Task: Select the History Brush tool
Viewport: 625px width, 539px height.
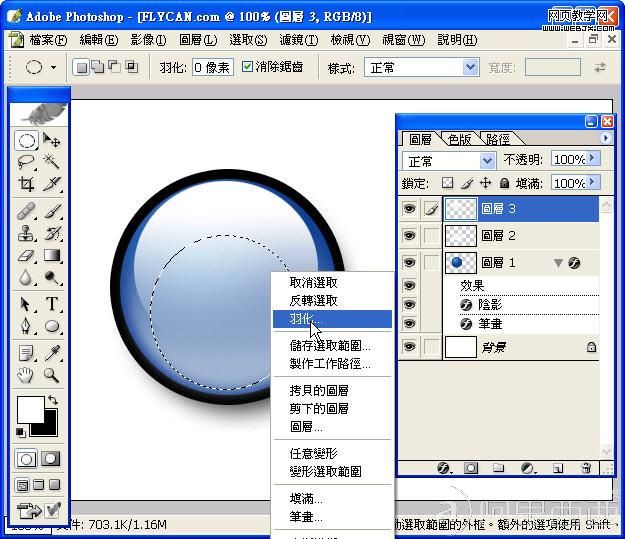Action: tap(52, 233)
